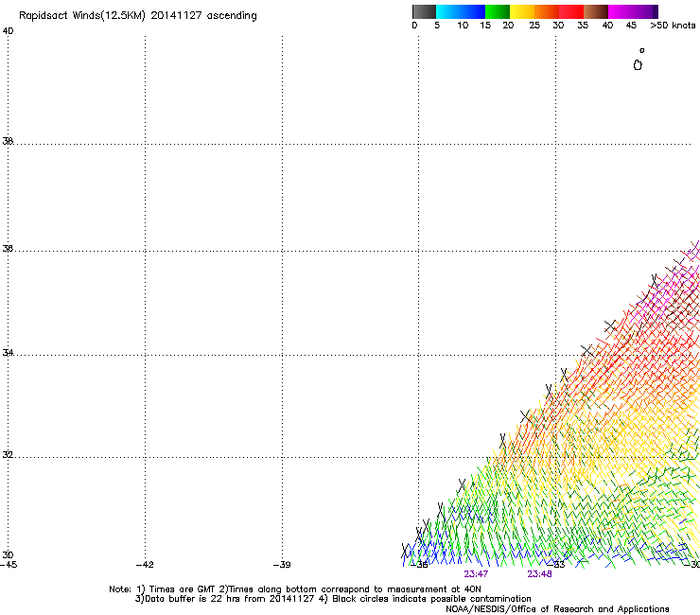Click the larger island outline on the map
700x615 pixels.
tap(638, 65)
